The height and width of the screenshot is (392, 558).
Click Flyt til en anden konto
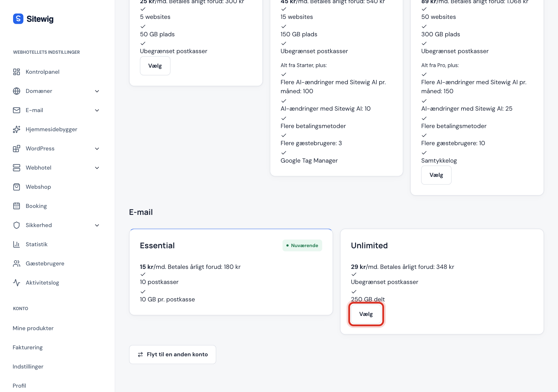[x=172, y=355]
